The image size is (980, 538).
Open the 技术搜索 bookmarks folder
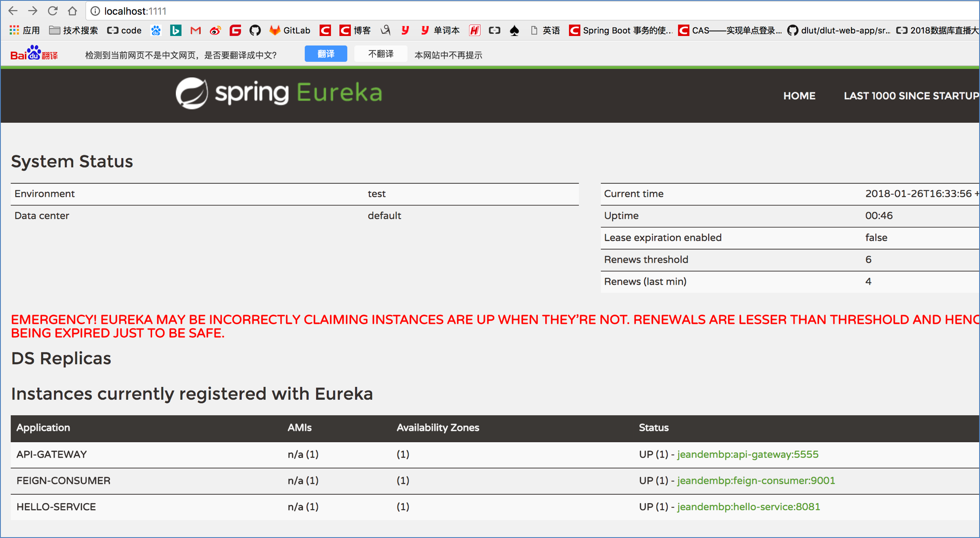pos(74,31)
